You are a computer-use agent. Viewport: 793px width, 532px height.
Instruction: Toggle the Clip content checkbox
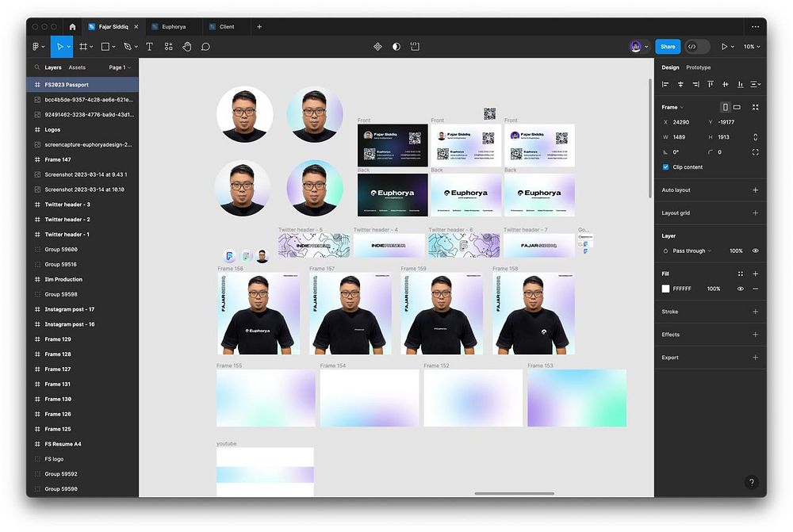click(x=665, y=166)
